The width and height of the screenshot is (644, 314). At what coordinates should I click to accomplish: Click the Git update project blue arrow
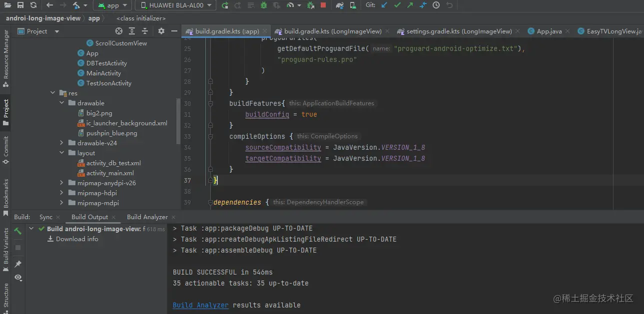click(x=384, y=5)
